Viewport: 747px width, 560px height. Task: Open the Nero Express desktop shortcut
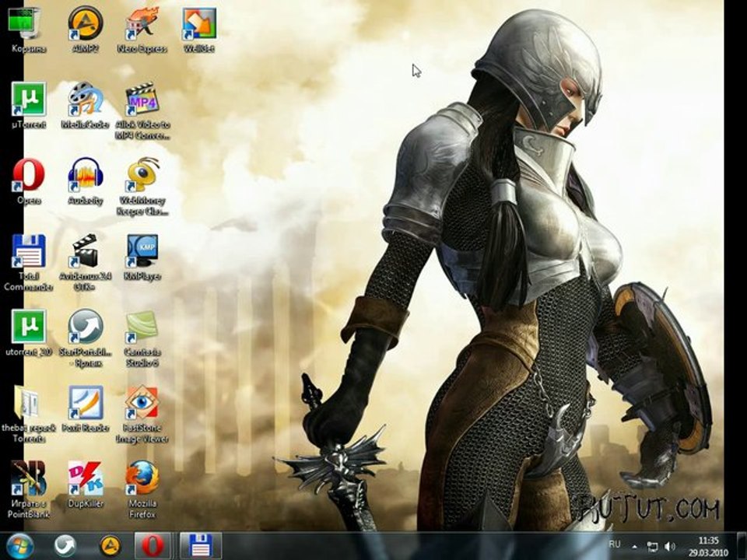click(x=142, y=29)
